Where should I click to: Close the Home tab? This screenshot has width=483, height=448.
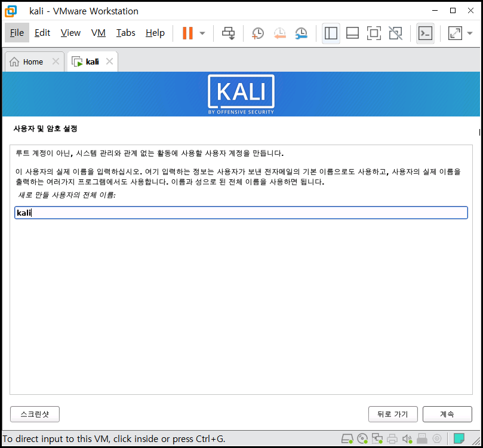tap(56, 62)
